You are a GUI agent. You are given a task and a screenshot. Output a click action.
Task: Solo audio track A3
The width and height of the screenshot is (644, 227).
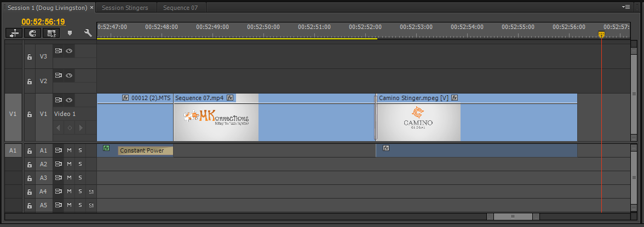80,178
